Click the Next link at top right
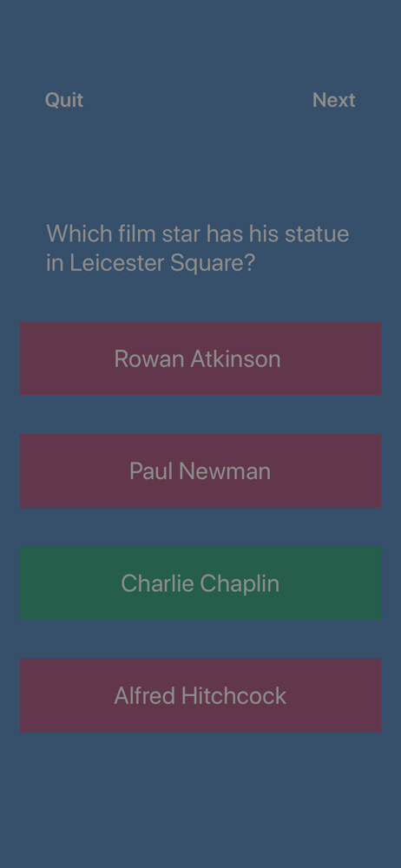The image size is (401, 868). pyautogui.click(x=334, y=100)
